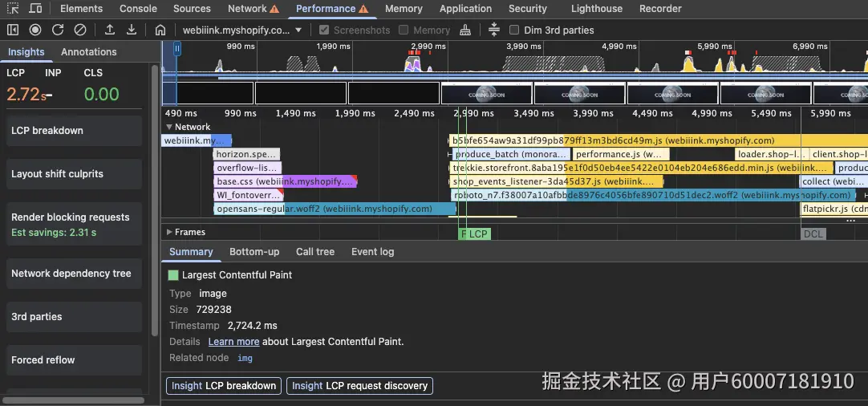This screenshot has width=868, height=406.
Task: Open the Sources tab
Action: pyautogui.click(x=192, y=8)
